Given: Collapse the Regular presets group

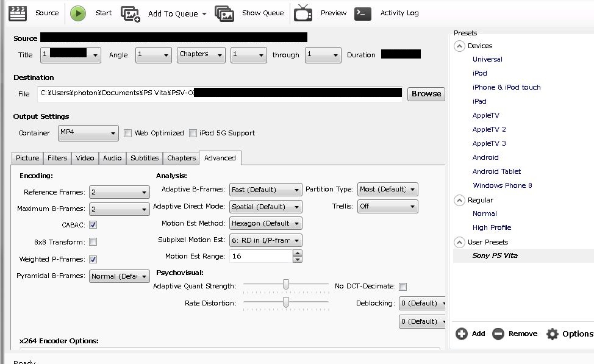Looking at the screenshot, I should click(x=459, y=201).
